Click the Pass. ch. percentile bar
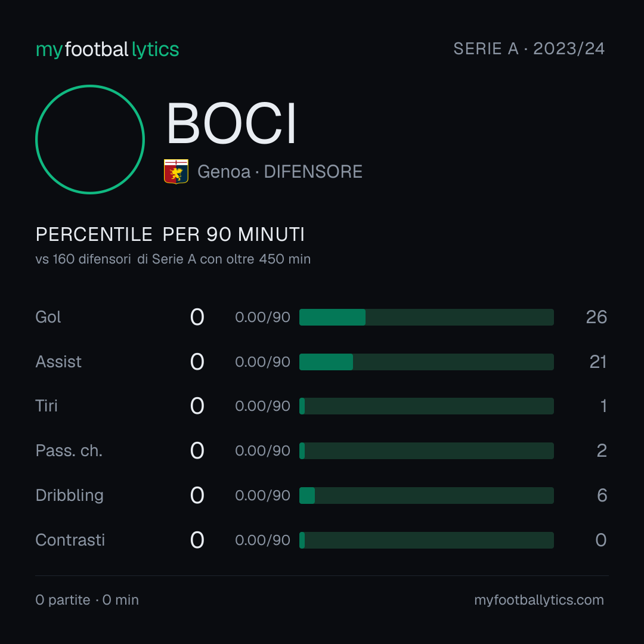The height and width of the screenshot is (644, 644). point(426,451)
